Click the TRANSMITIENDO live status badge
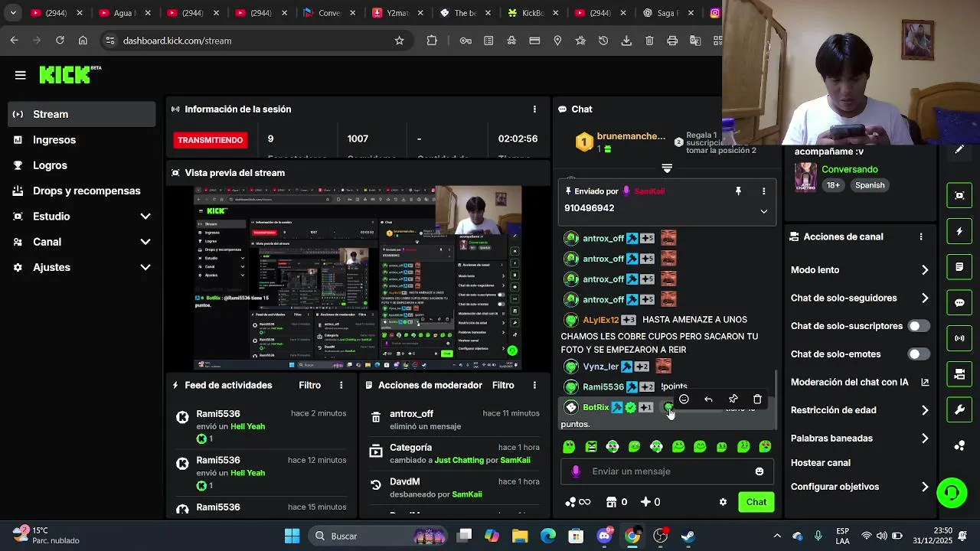This screenshot has height=551, width=980. (211, 140)
